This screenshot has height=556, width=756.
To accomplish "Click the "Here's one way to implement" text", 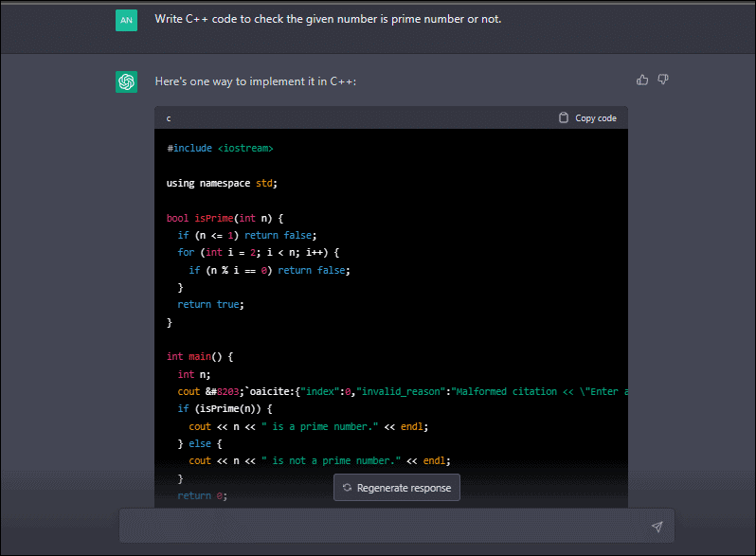I will [x=255, y=81].
